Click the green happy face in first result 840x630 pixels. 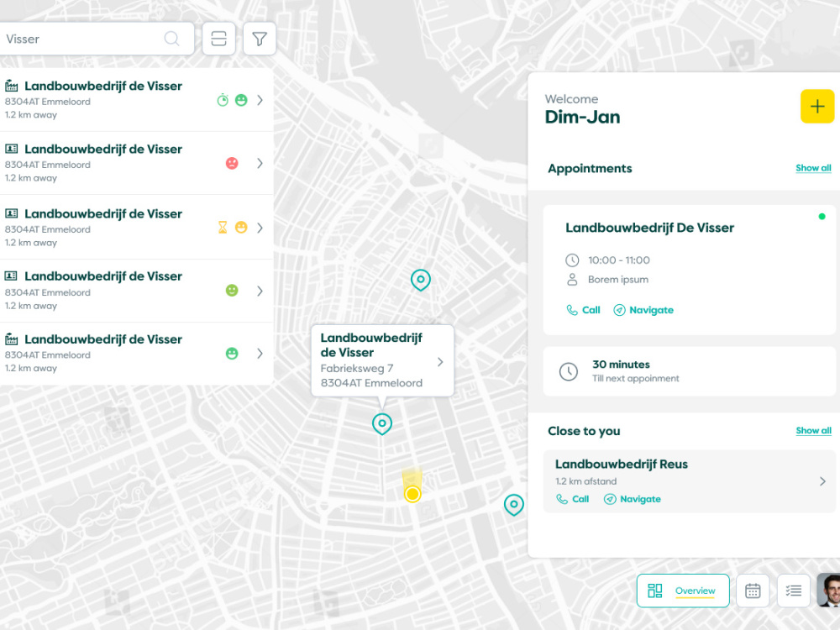241,100
